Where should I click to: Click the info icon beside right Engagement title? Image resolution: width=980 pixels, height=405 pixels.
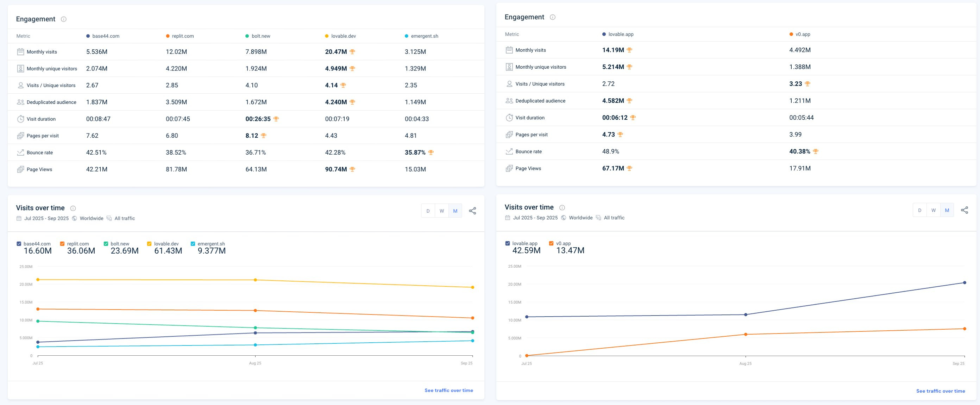[x=552, y=17]
